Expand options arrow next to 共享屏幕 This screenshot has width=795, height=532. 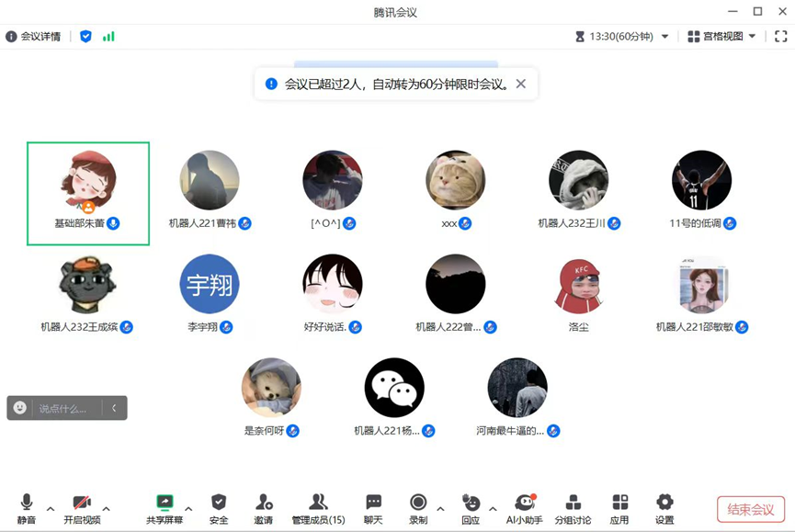pyautogui.click(x=188, y=508)
